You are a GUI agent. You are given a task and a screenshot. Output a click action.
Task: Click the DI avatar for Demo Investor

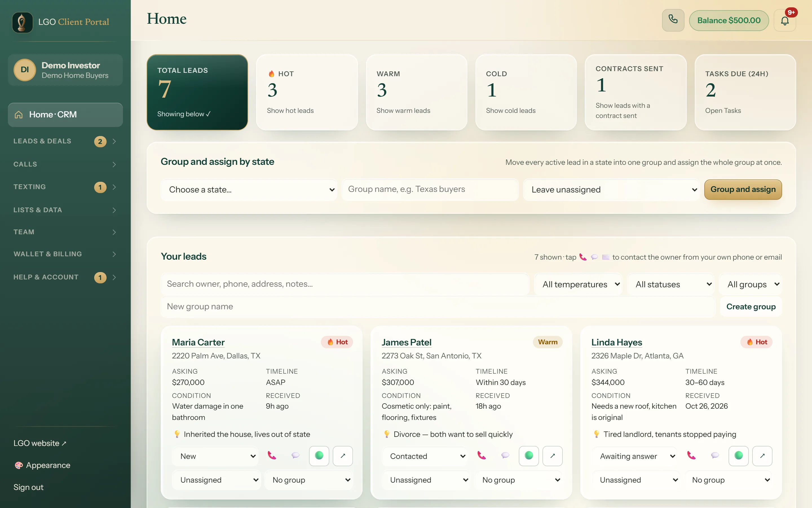[25, 70]
